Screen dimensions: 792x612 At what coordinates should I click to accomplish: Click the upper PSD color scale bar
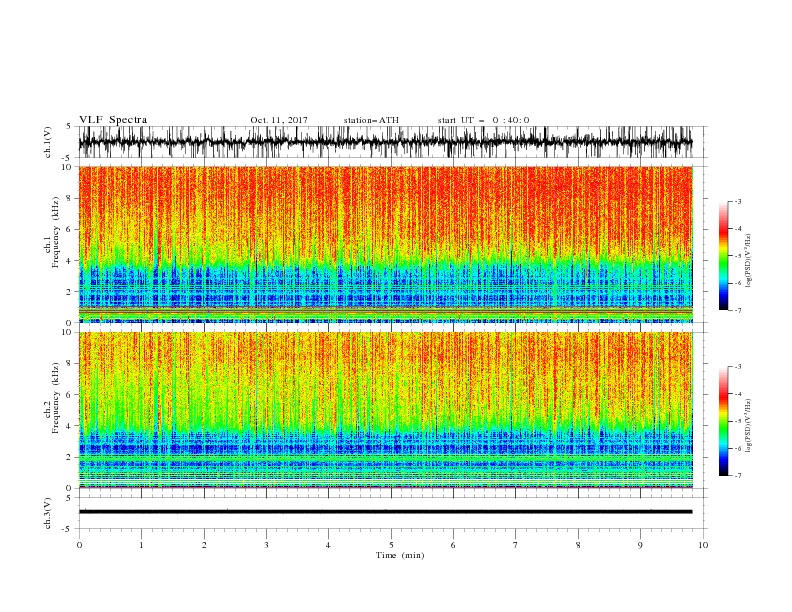click(724, 256)
